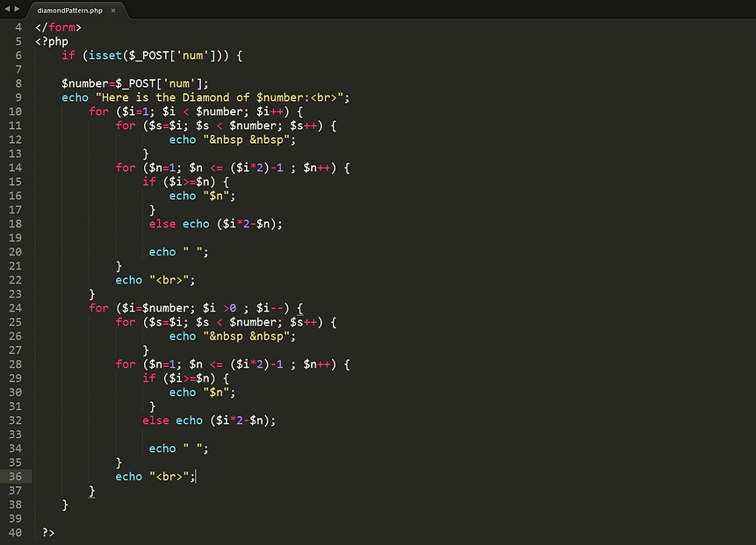The height and width of the screenshot is (545, 756).
Task: Click the for loop on line 14
Action: [233, 168]
